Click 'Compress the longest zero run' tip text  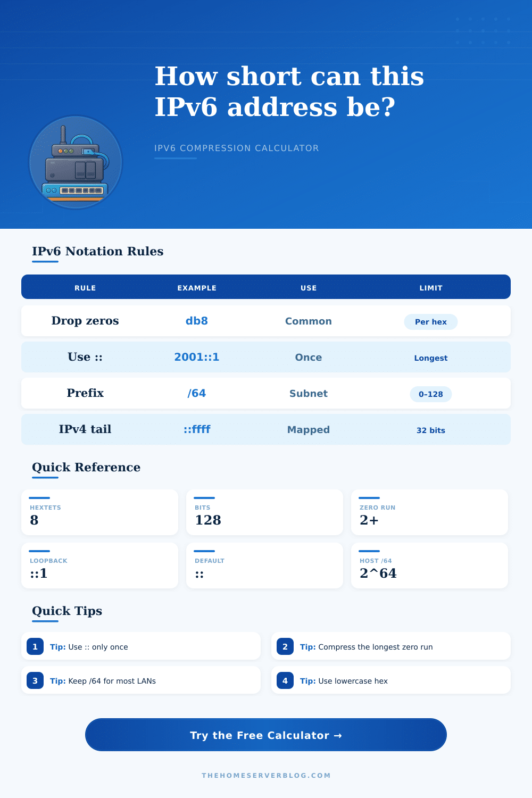point(376,647)
